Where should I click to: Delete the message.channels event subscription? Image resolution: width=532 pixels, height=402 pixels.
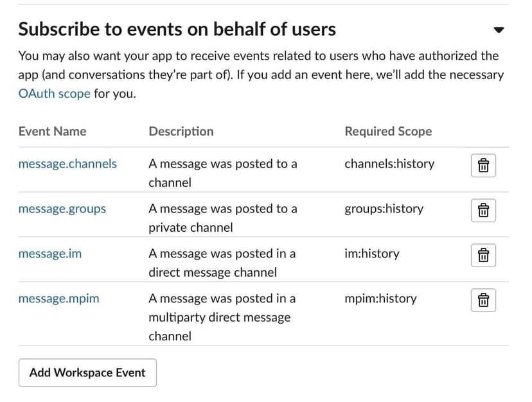coord(483,166)
